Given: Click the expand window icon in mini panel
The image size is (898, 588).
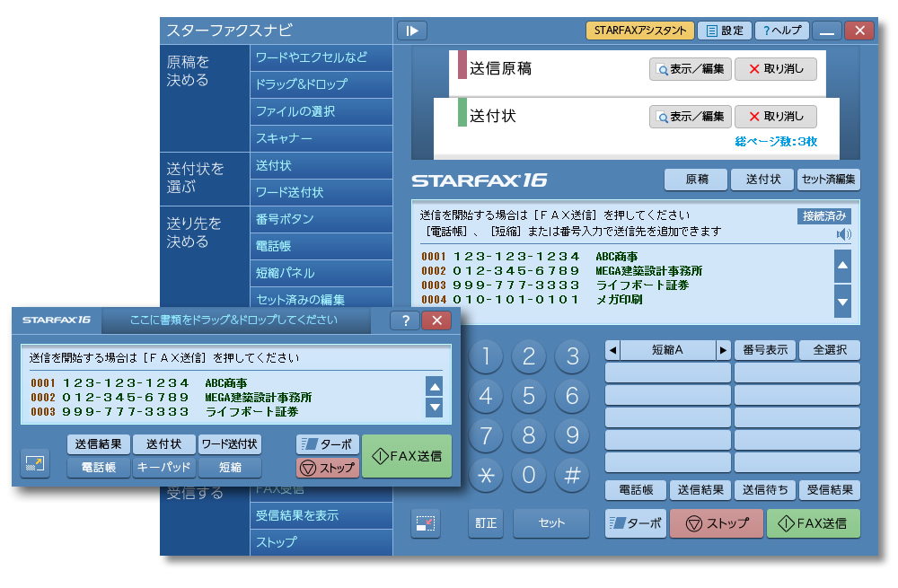Looking at the screenshot, I should [x=35, y=463].
